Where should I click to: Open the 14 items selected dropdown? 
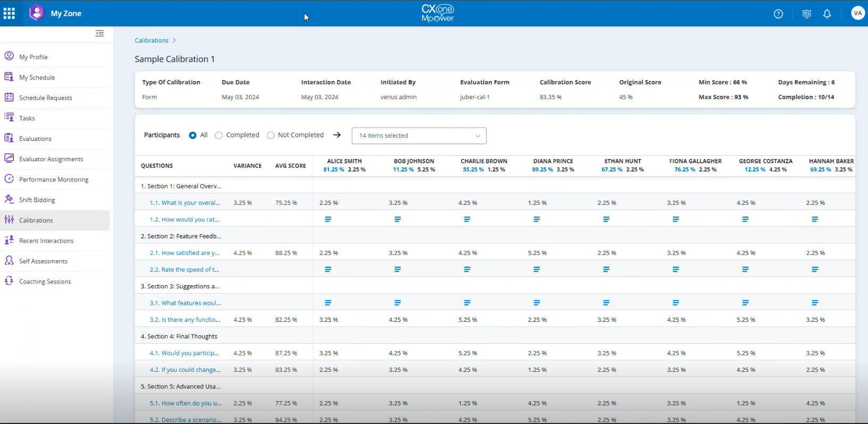pyautogui.click(x=419, y=136)
